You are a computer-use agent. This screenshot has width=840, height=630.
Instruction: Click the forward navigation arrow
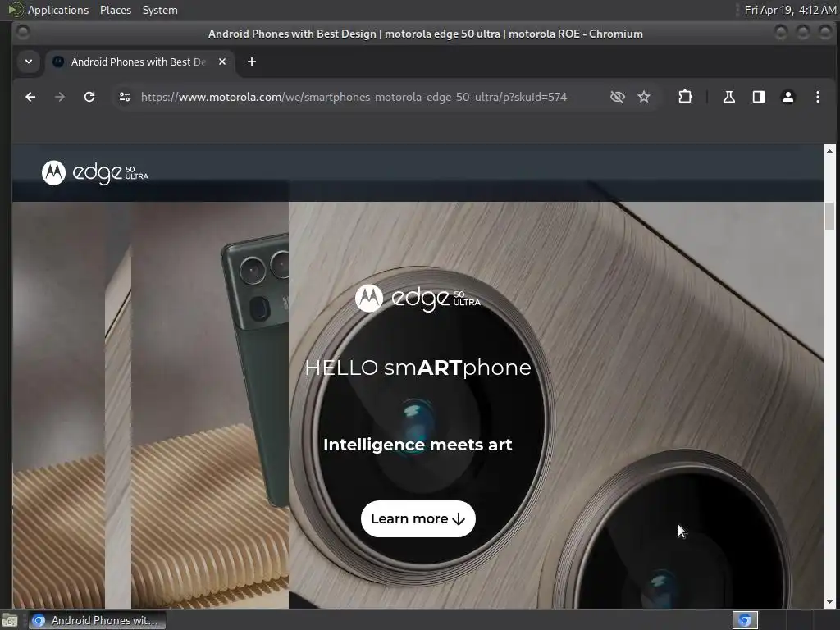click(x=60, y=97)
